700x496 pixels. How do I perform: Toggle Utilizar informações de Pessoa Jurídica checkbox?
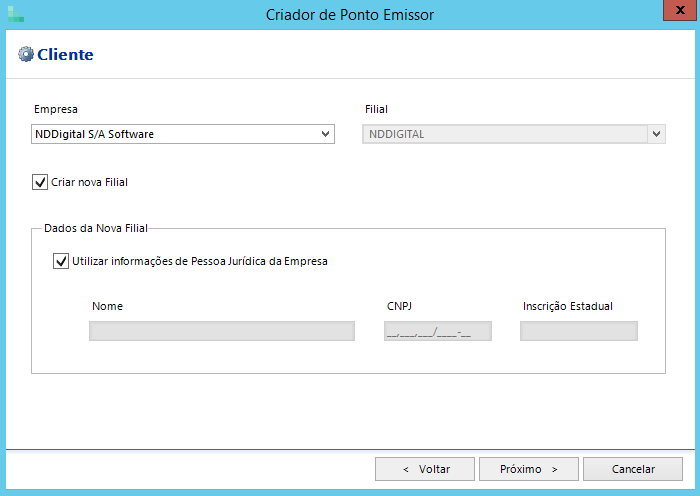click(x=61, y=261)
